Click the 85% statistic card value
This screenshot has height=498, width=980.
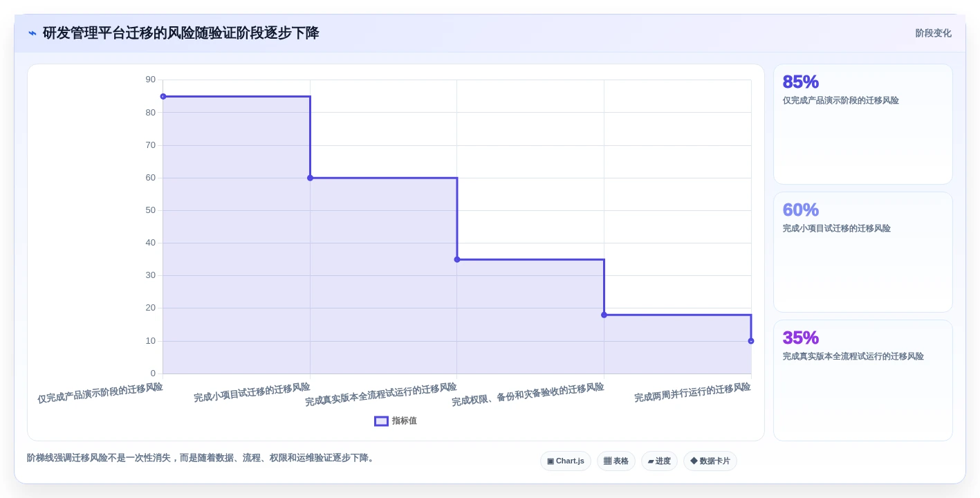(x=801, y=82)
